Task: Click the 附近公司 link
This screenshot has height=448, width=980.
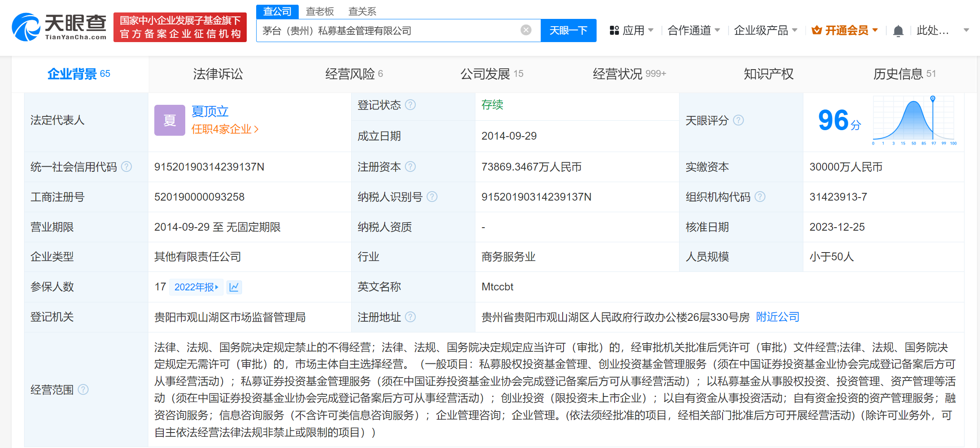Action: point(777,317)
